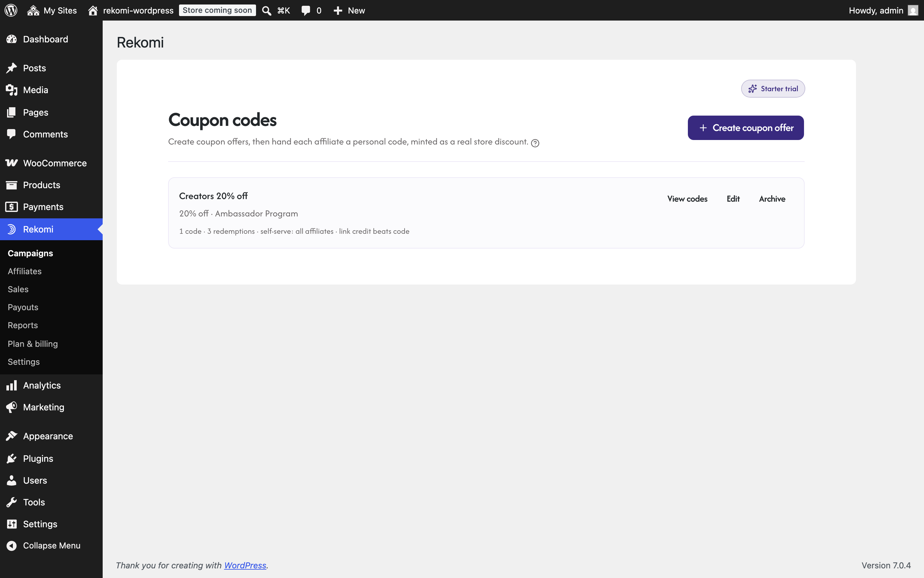Open Payouts submenu item
Viewport: 924px width, 578px height.
[23, 307]
